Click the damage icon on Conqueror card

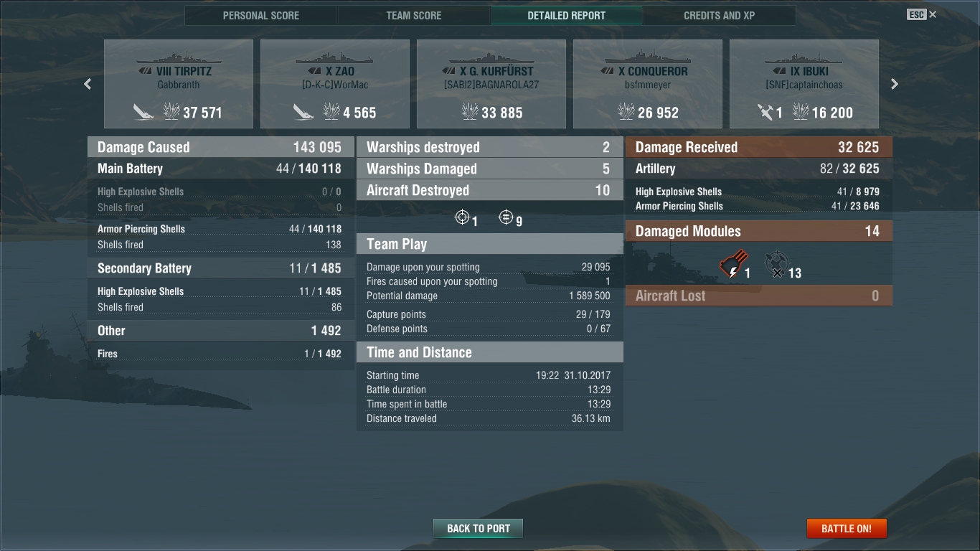(626, 111)
